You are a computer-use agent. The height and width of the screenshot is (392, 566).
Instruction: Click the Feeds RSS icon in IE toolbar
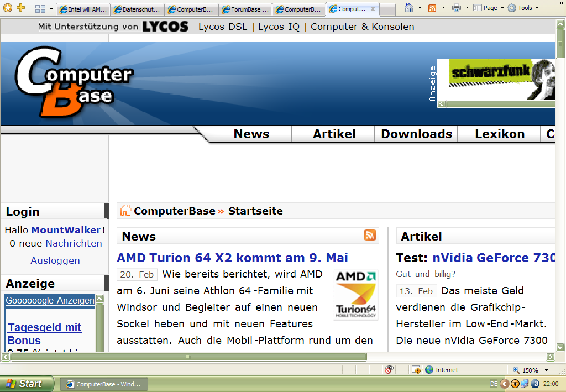pyautogui.click(x=432, y=8)
